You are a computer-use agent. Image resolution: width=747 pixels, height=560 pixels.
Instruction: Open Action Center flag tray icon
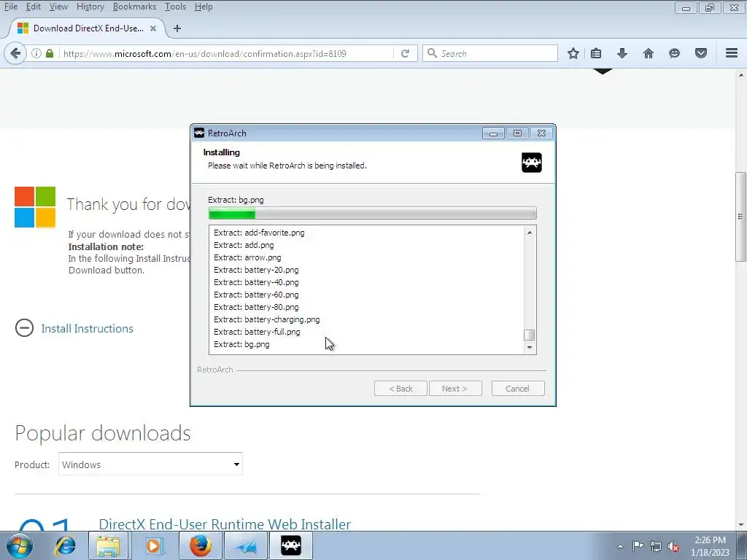tap(638, 546)
